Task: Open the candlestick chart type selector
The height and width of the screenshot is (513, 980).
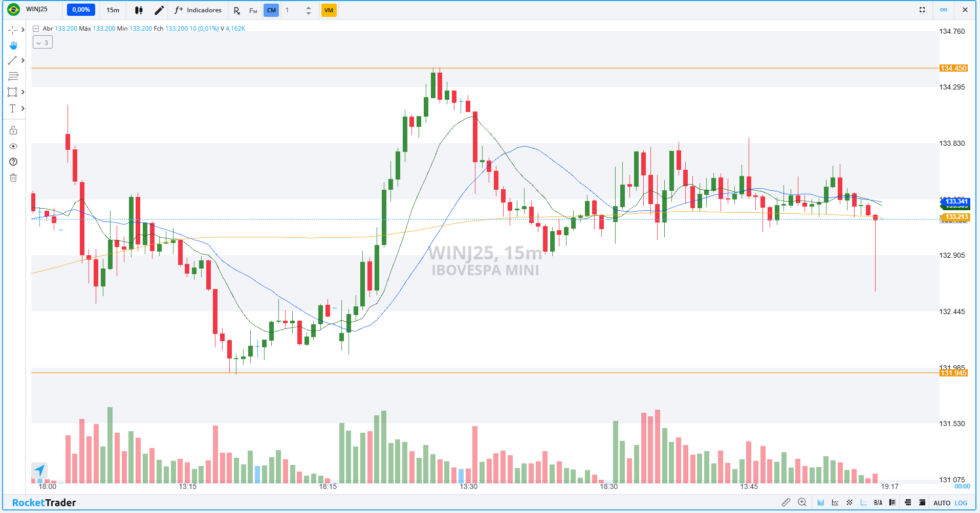Action: 139,10
